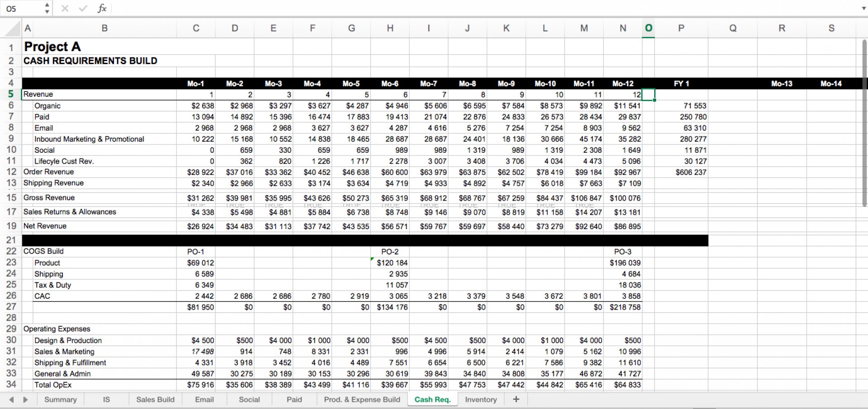The height and width of the screenshot is (409, 868).
Task: Select the Paid sheet tab
Action: (294, 400)
